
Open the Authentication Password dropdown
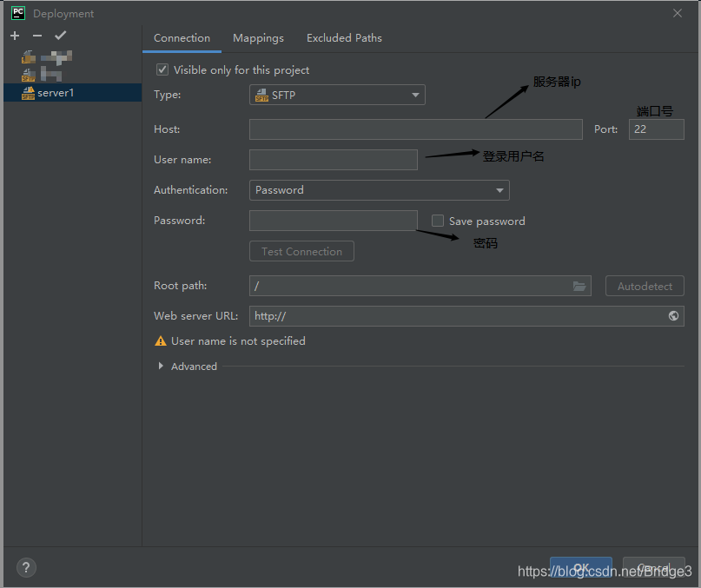point(379,190)
